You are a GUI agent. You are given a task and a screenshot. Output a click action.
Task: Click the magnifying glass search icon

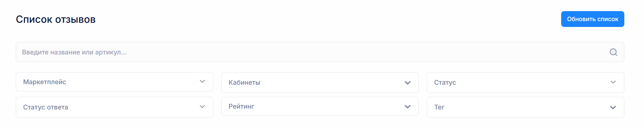click(614, 52)
